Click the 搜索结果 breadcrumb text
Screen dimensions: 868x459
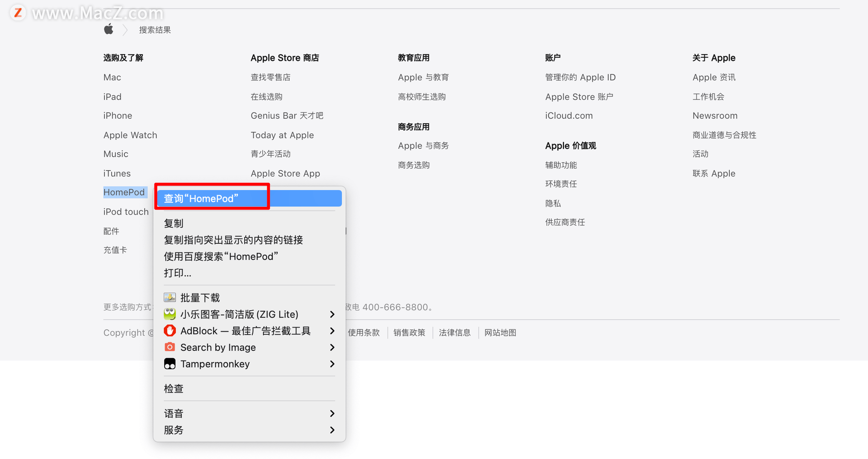[155, 30]
